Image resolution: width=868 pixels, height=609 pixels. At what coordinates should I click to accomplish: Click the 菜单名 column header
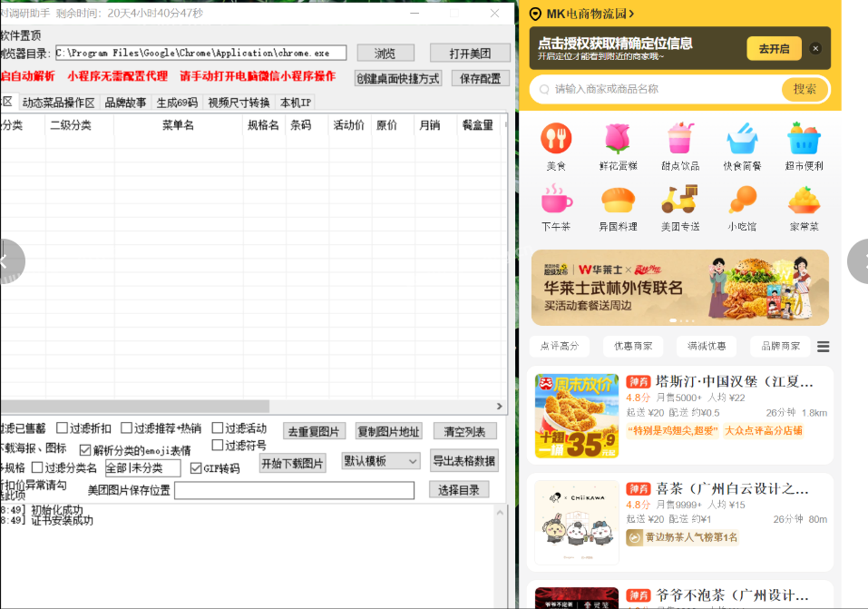click(178, 125)
